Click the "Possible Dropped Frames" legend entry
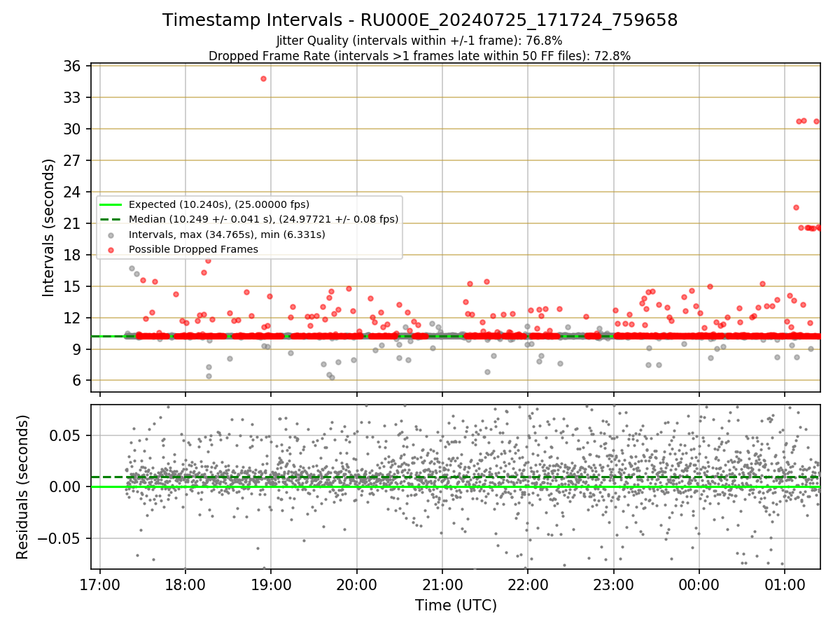The image size is (840, 630). tap(193, 249)
